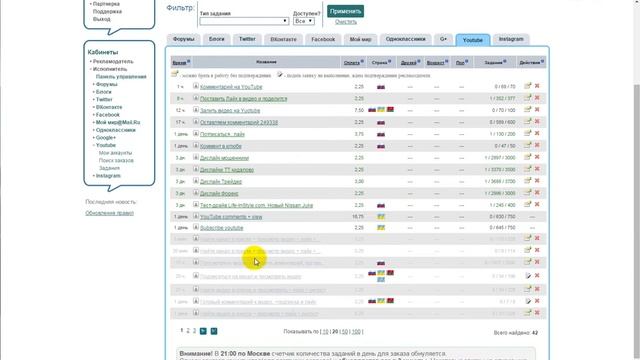Click take-job icon for Дислайк форекс row
640x360 pixels.
[528, 192]
